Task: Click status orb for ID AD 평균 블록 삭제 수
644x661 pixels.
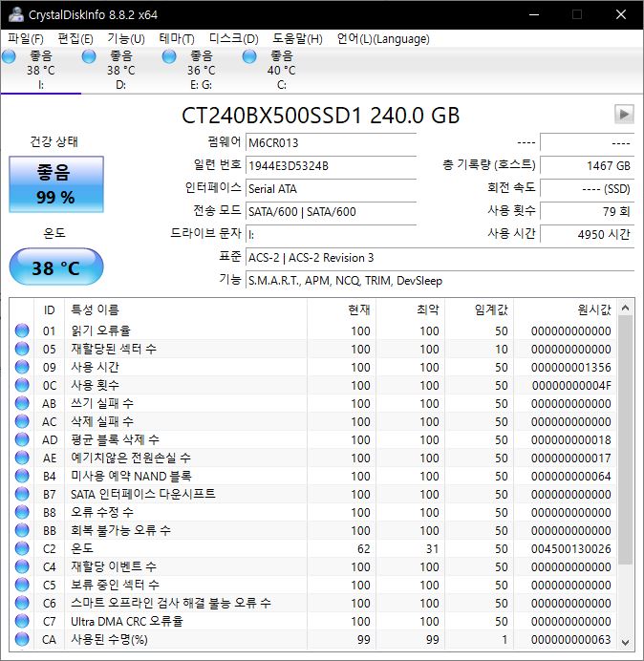Action: tap(22, 439)
